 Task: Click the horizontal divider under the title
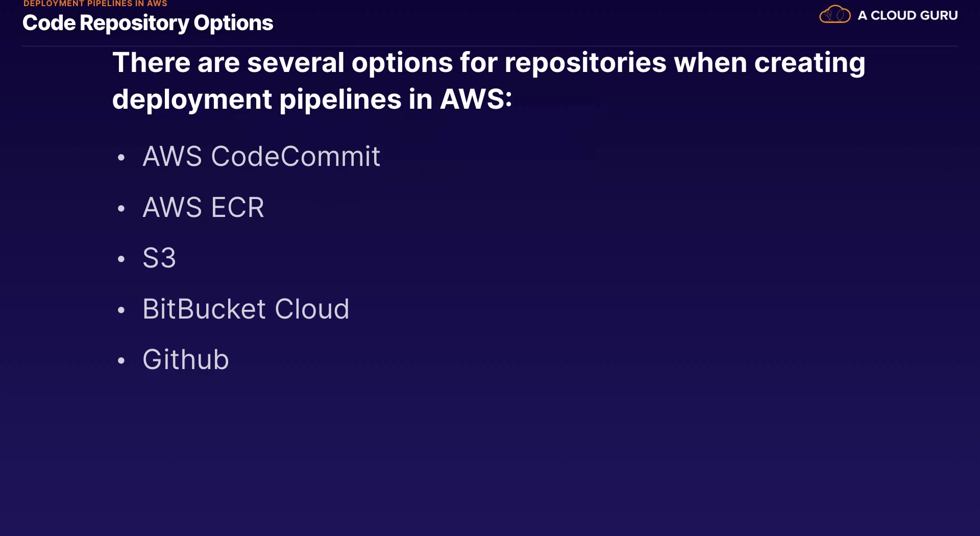click(490, 46)
